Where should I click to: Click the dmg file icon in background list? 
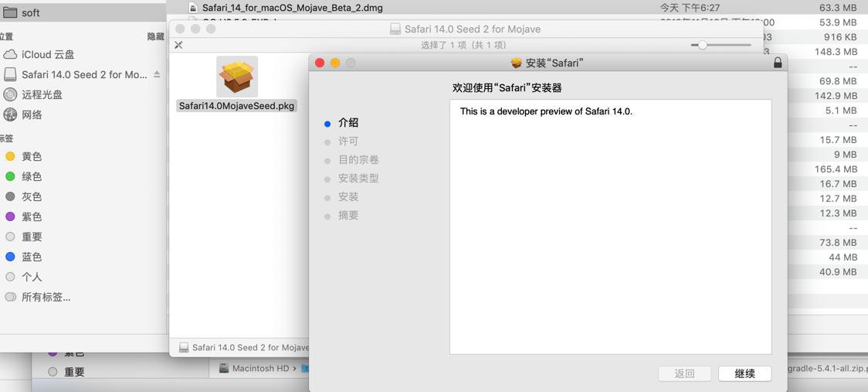[193, 8]
